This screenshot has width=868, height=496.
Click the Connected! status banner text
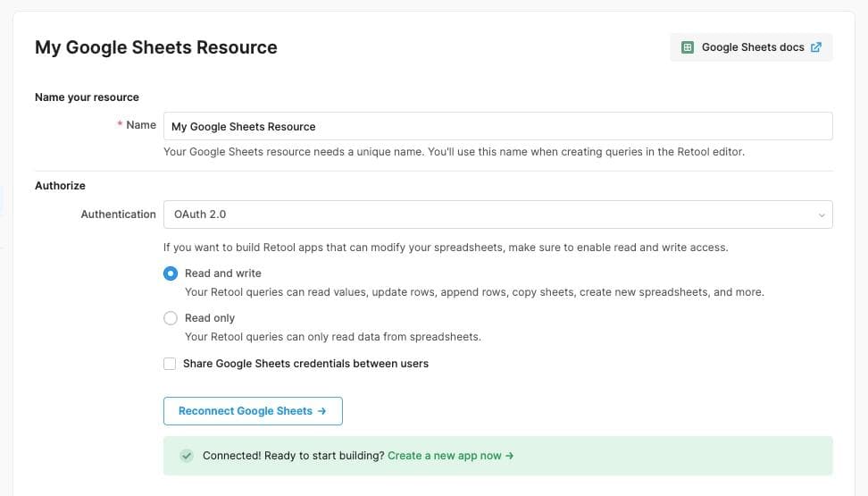click(293, 456)
